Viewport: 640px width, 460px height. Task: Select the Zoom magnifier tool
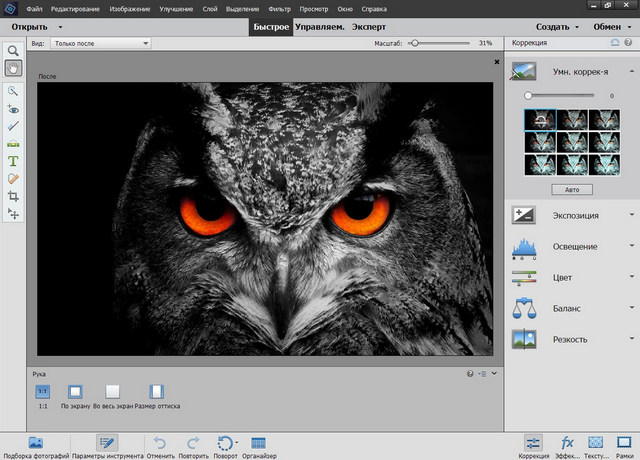coord(14,50)
